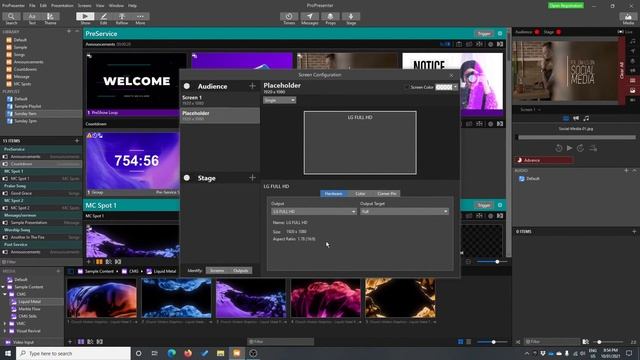Image resolution: width=640 pixels, height=360 pixels.
Task: Add item to the playlist items list
Action: (x=77, y=141)
